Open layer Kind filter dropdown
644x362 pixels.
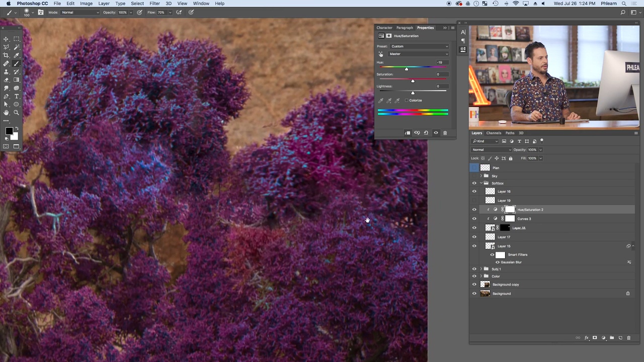[486, 141]
